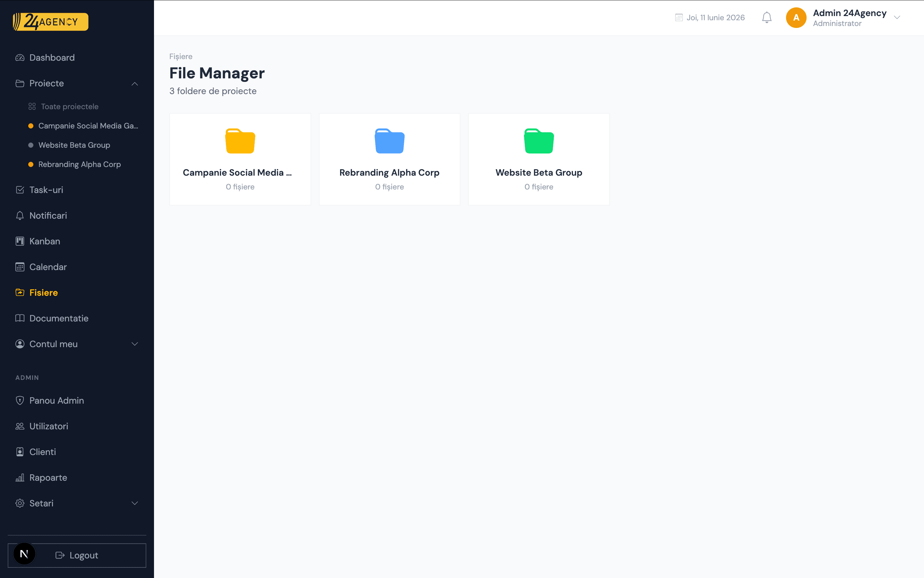Viewport: 924px width, 578px height.
Task: Click the Kanban board icon
Action: click(x=20, y=241)
